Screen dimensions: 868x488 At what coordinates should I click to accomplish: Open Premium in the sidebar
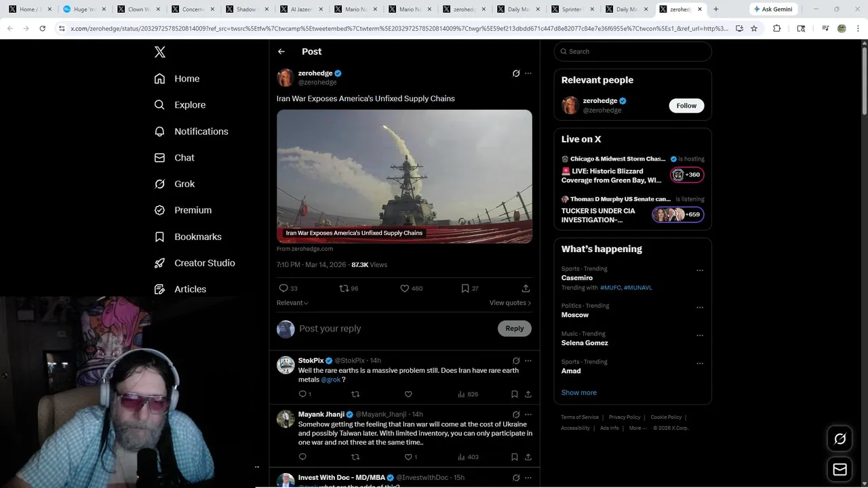click(183, 210)
